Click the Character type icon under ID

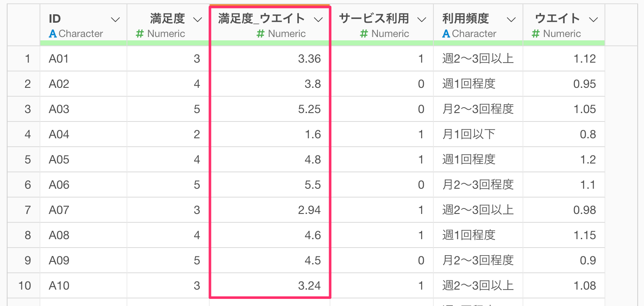click(53, 34)
